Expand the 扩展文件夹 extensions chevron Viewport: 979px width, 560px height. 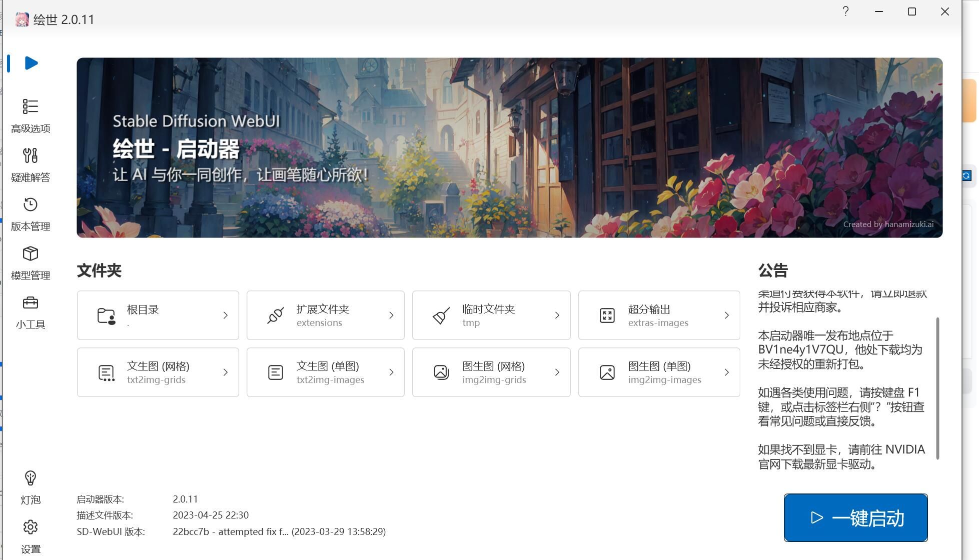pos(391,315)
